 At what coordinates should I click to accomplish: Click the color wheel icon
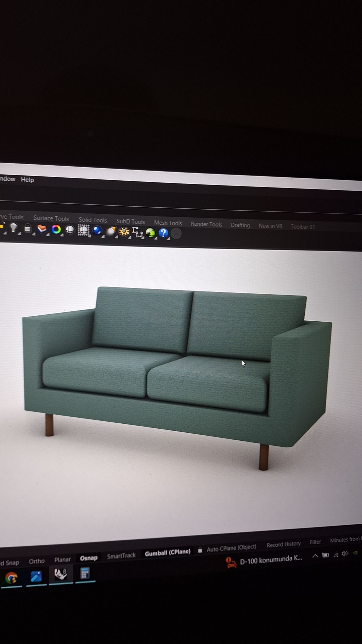[56, 229]
